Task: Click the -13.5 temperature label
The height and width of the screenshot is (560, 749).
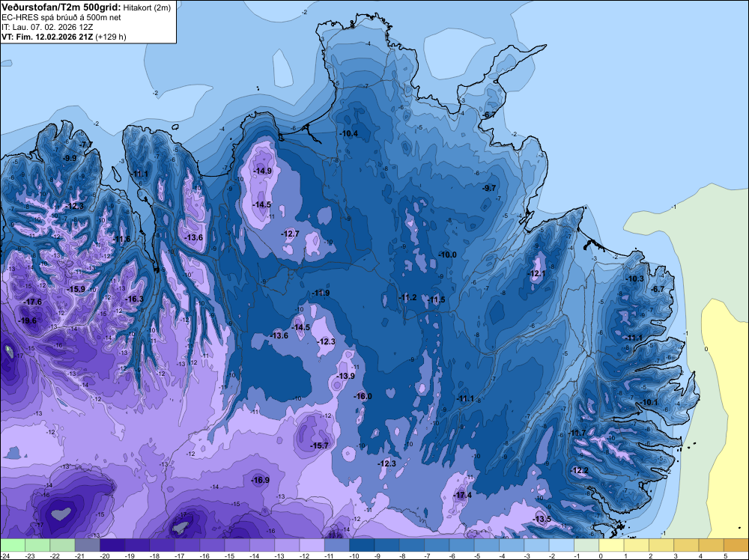Action: pos(542,520)
